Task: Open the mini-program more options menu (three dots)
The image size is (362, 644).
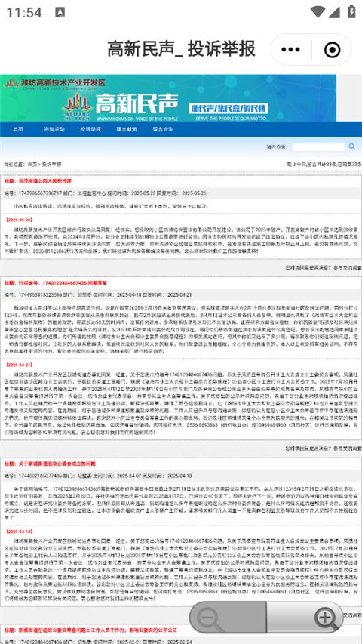Action: pos(290,50)
